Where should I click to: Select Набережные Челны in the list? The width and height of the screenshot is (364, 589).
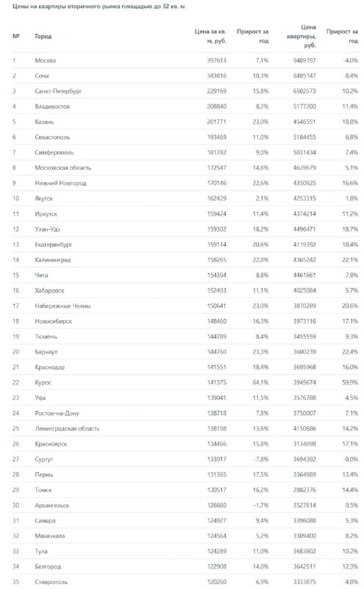pyautogui.click(x=63, y=306)
